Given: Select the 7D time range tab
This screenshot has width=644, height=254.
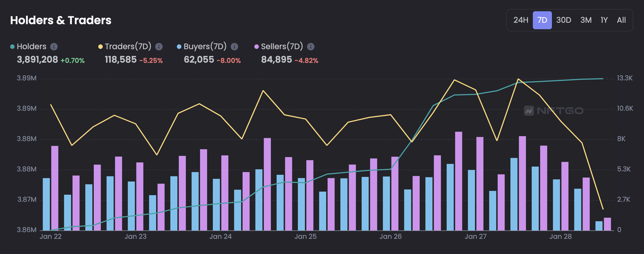Looking at the screenshot, I should click(542, 20).
